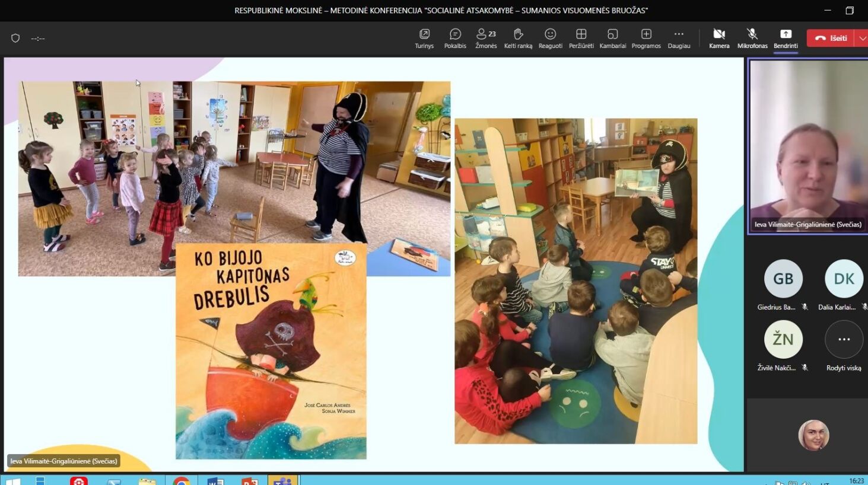Expand the dropdown arrow beside Išeiti
The image size is (868, 485).
pyautogui.click(x=861, y=38)
